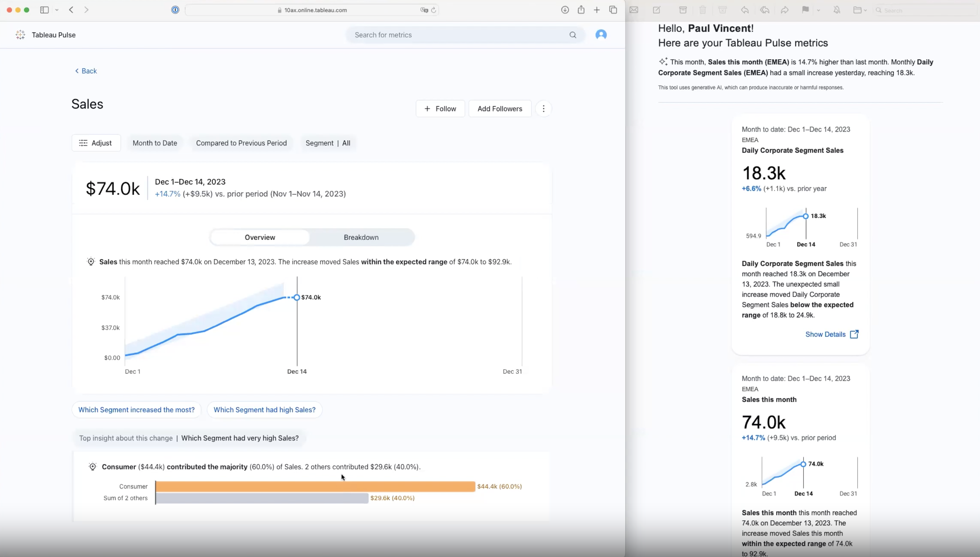The width and height of the screenshot is (980, 557).
Task: Click the Mail search field
Action: click(x=926, y=10)
